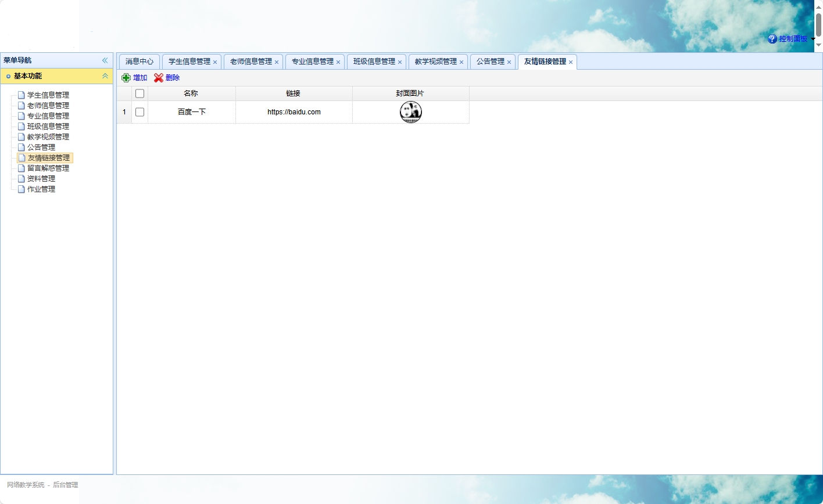Close the 班级信息管理 tab
This screenshot has width=823, height=504.
coord(400,62)
